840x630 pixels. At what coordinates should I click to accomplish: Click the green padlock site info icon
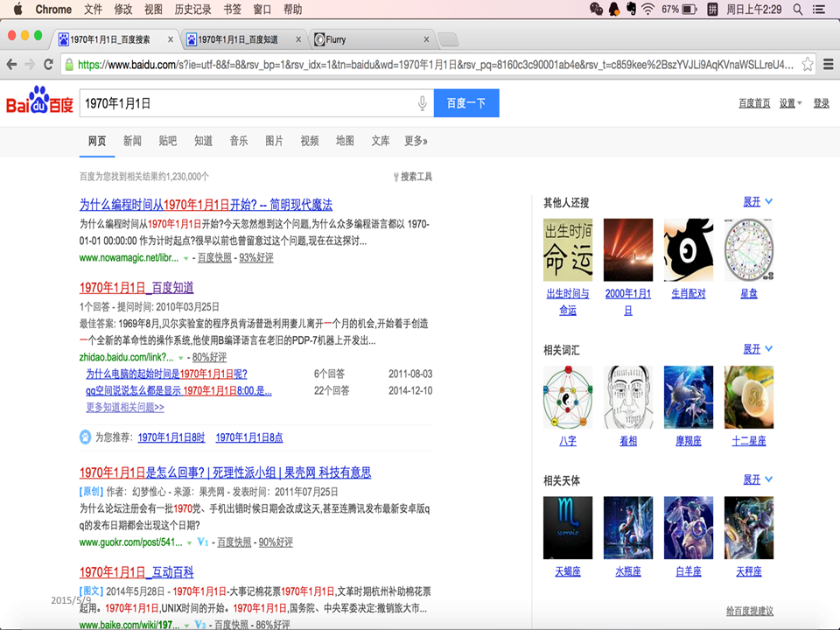click(69, 65)
